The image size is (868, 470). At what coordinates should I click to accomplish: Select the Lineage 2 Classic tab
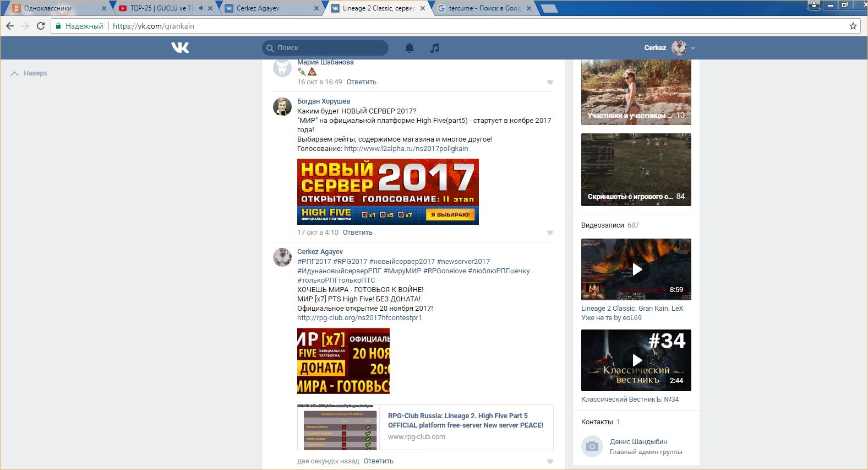click(x=378, y=8)
